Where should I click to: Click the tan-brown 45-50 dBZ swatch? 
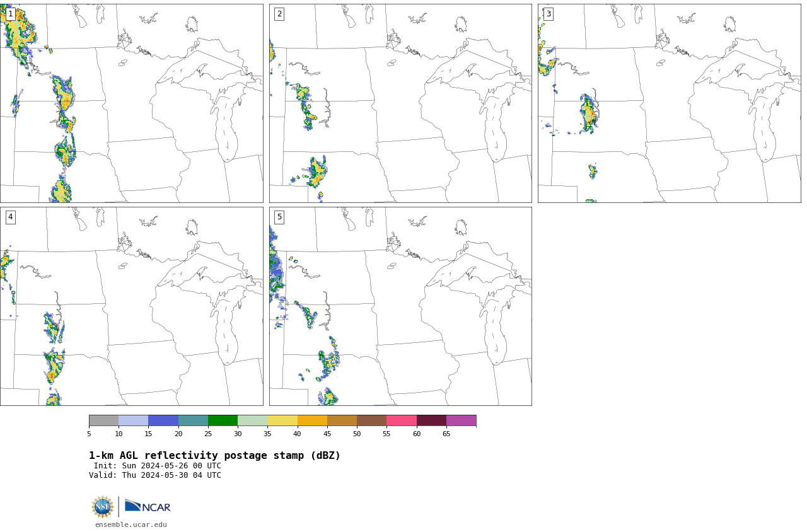click(x=342, y=420)
